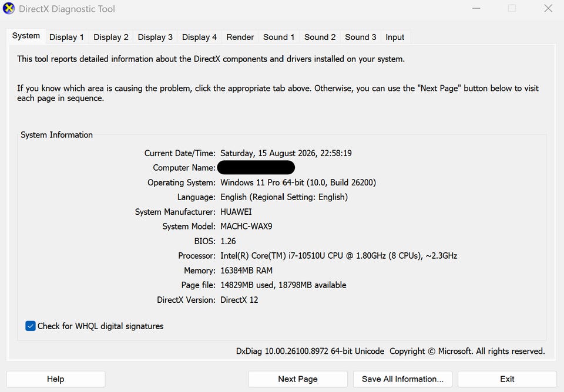Image resolution: width=564 pixels, height=392 pixels.
Task: Click the 'System Manufacturer:' label
Action: pyautogui.click(x=175, y=212)
